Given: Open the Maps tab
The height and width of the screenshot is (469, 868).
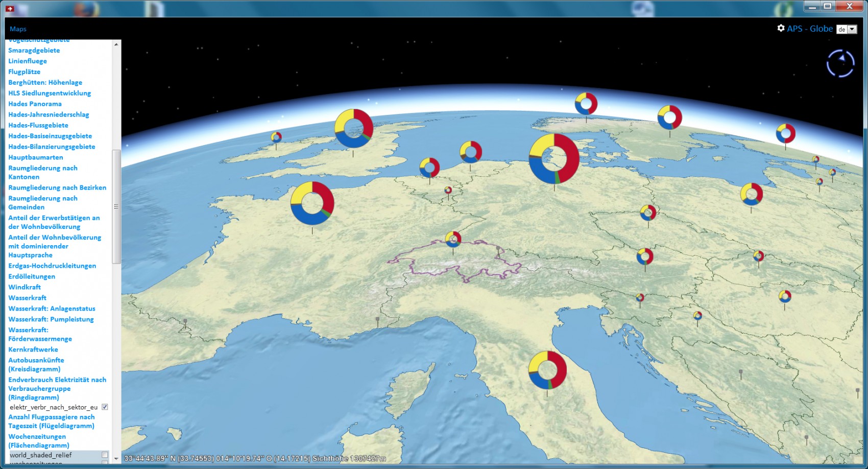Looking at the screenshot, I should (18, 29).
